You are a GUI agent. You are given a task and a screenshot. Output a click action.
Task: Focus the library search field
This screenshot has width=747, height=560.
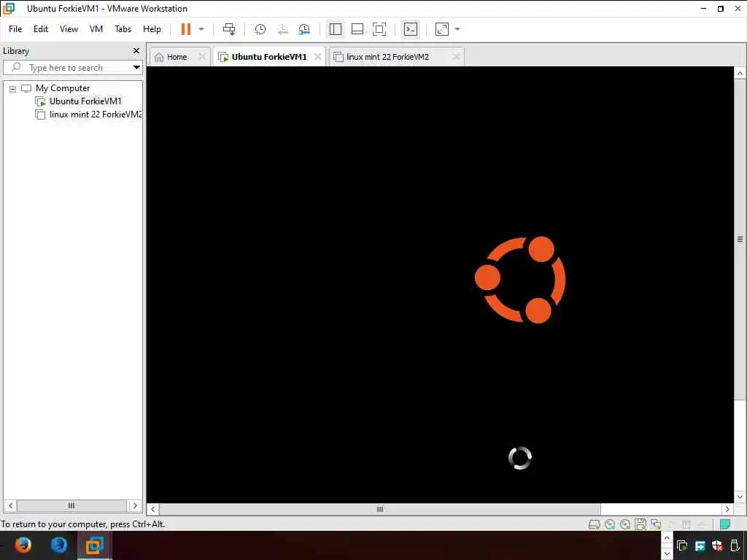point(72,68)
